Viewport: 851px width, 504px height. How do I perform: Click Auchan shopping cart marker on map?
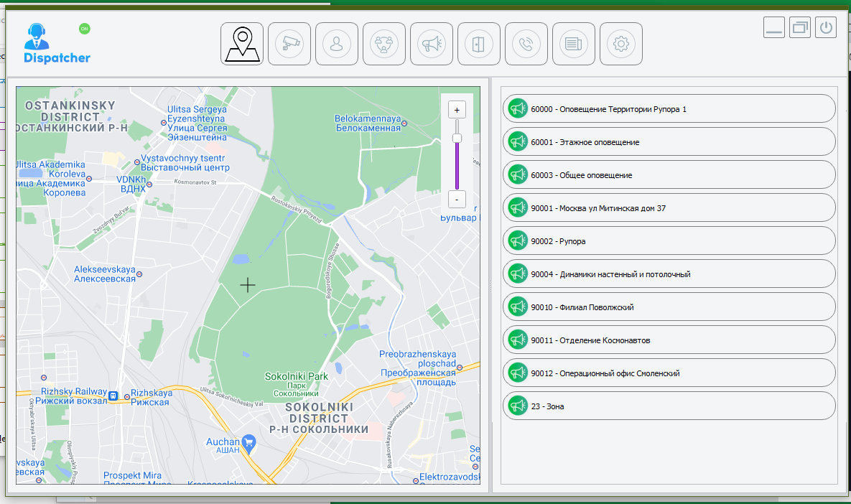[x=249, y=443]
